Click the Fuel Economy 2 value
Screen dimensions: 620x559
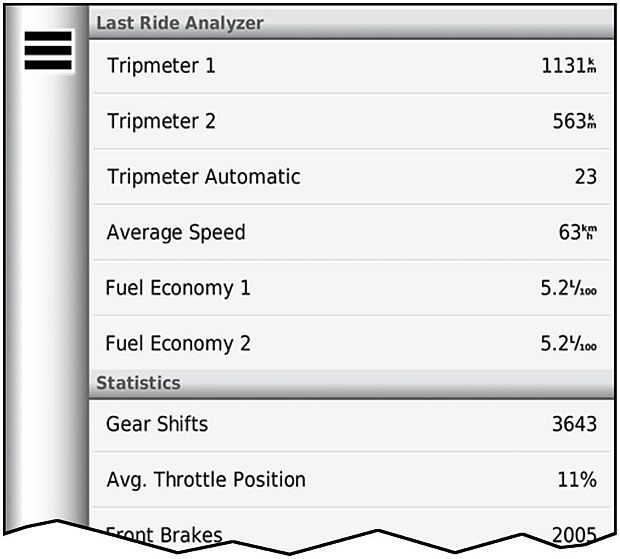[568, 344]
